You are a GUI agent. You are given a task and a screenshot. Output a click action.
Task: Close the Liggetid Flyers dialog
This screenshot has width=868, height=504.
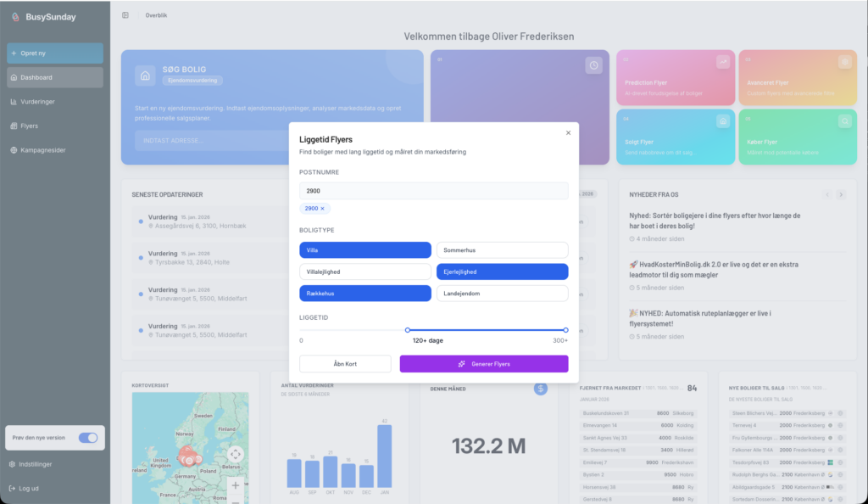click(x=568, y=132)
